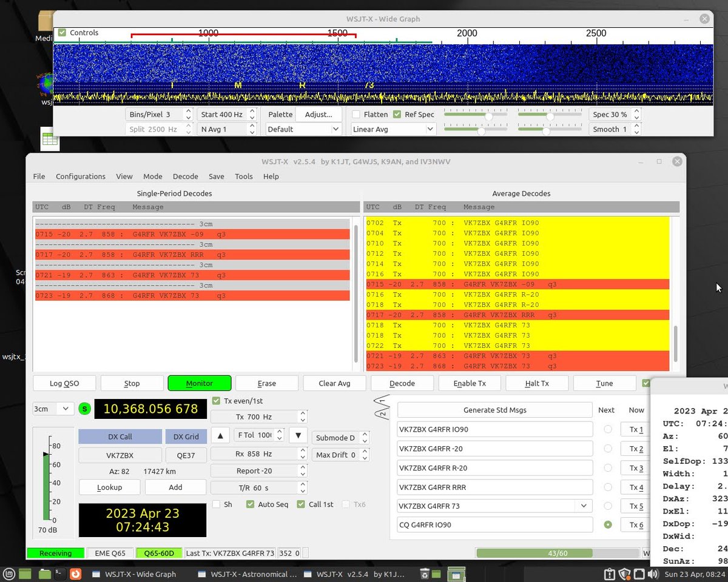Image resolution: width=728 pixels, height=582 pixels.
Task: Click the network connection tray icon
Action: point(638,574)
